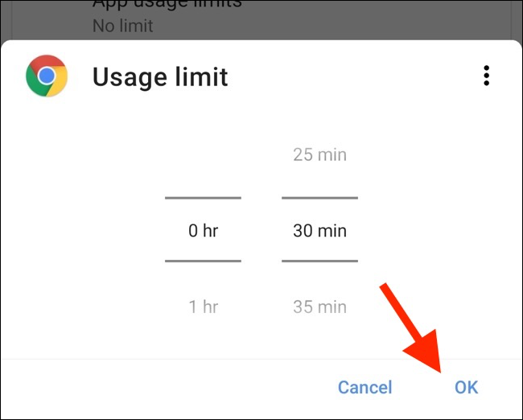The height and width of the screenshot is (420, 523).
Task: Tap the No limit subtitle behind the dialog
Action: point(123,26)
